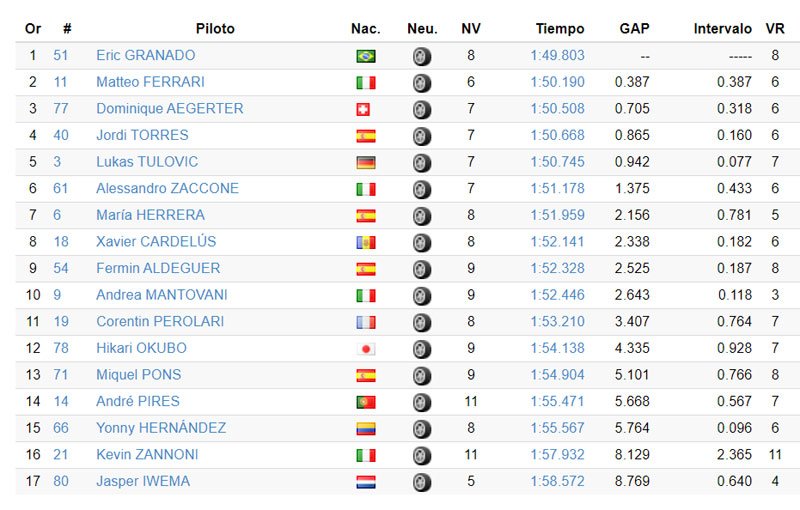Click the Japanese flag next to Hikari Okubo

(366, 349)
